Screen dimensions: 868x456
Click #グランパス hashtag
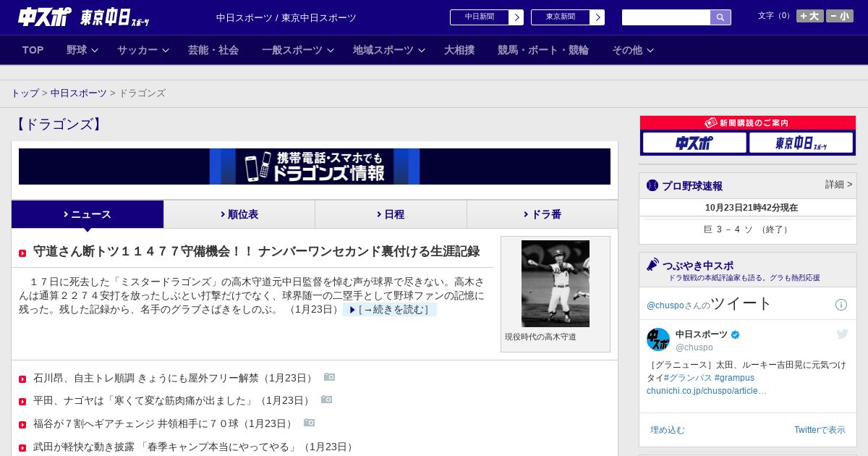click(x=688, y=378)
